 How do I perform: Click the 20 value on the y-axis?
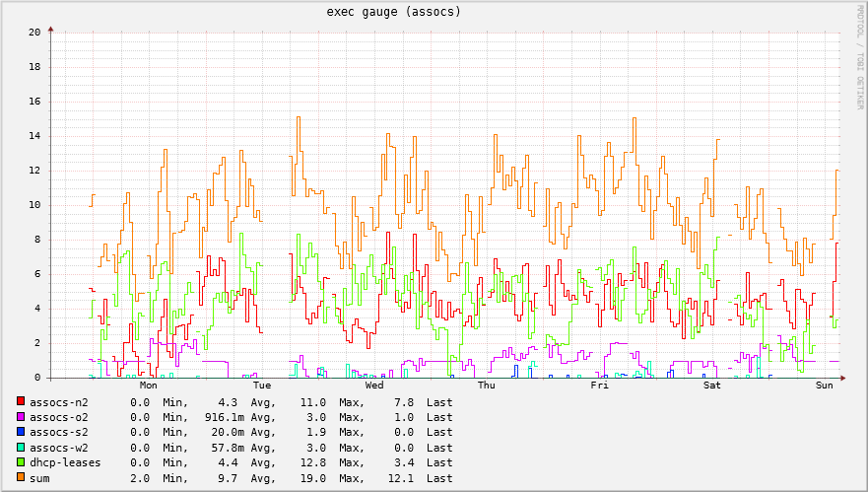[x=34, y=33]
